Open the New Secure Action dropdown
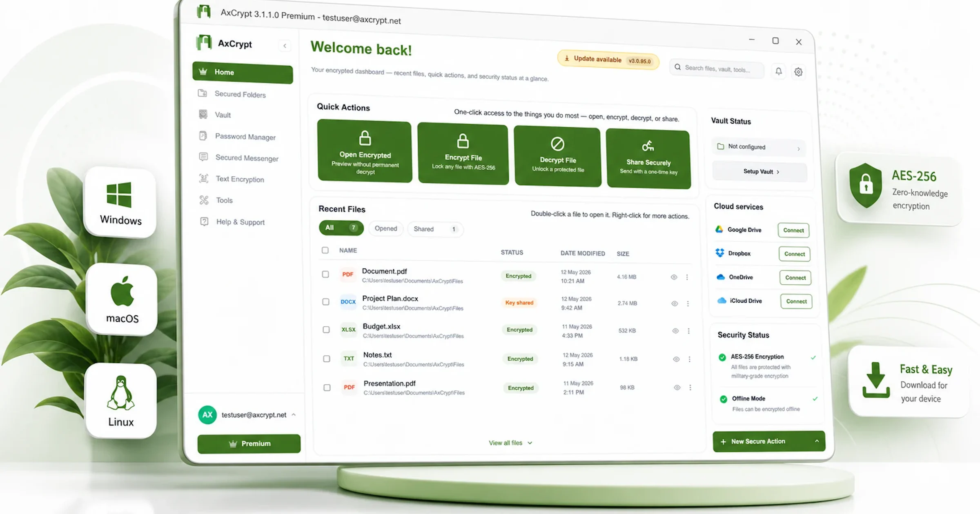Screen dimensions: 980x514 [x=817, y=441]
